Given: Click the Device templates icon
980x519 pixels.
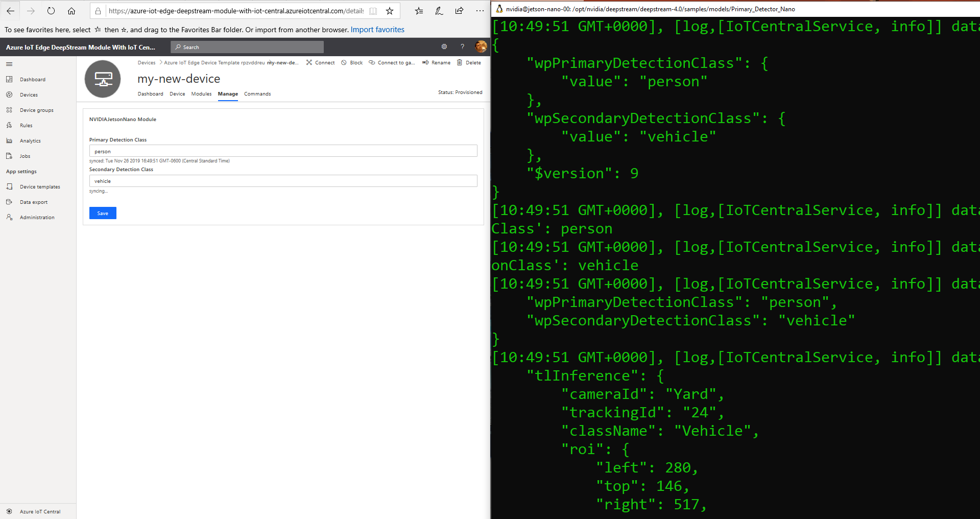Looking at the screenshot, I should pyautogui.click(x=9, y=186).
